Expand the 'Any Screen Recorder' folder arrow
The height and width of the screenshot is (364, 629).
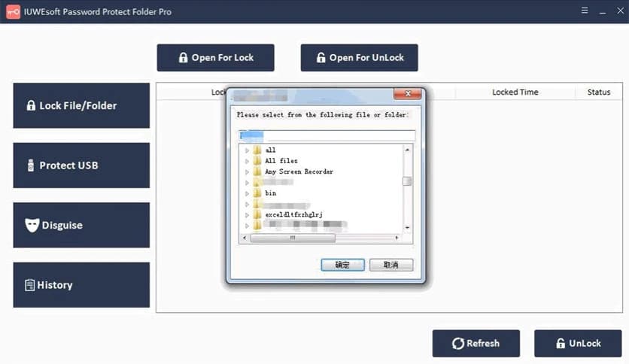[x=247, y=172]
